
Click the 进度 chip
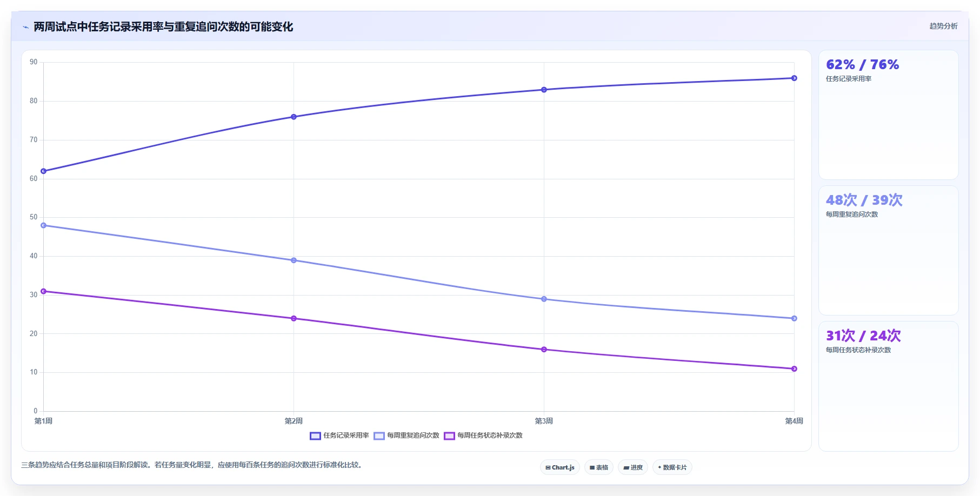pos(633,467)
